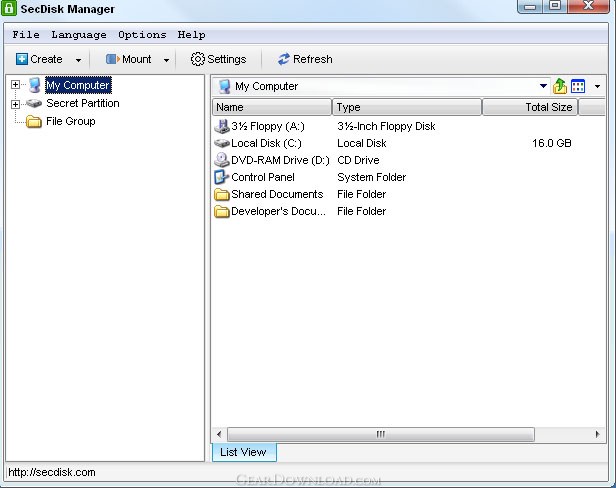Click the Mount toolbar button
616x488 pixels.
click(x=129, y=59)
